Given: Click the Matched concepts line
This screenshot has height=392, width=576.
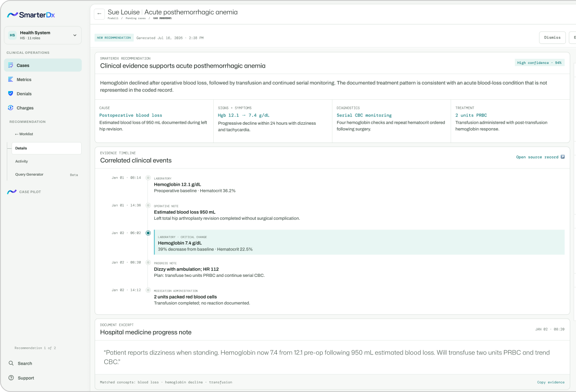Looking at the screenshot, I should 166,382.
